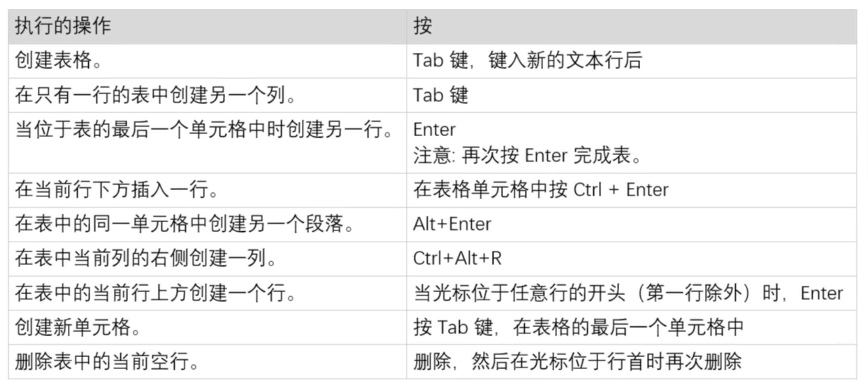Click the "Alt+Enter" shortcut cell
Image resolution: width=868 pixels, height=389 pixels.
[x=452, y=224]
